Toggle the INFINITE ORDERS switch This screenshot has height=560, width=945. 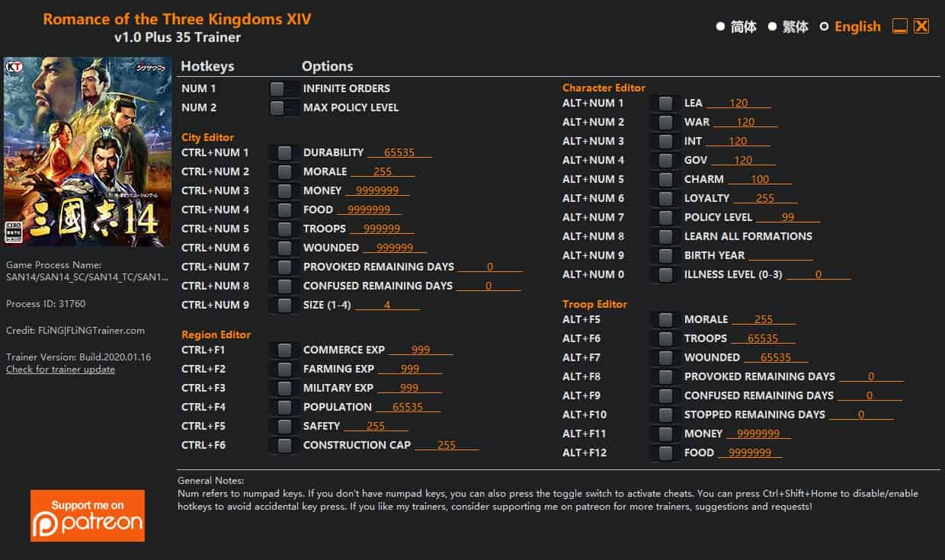(284, 88)
